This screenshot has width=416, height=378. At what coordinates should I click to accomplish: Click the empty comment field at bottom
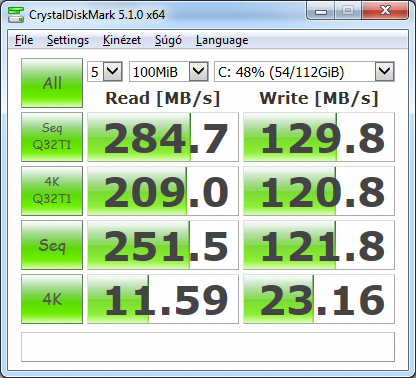[208, 347]
